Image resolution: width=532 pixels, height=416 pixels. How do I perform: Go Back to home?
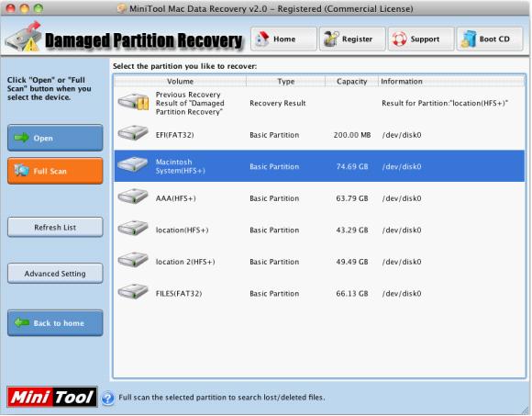coord(55,323)
